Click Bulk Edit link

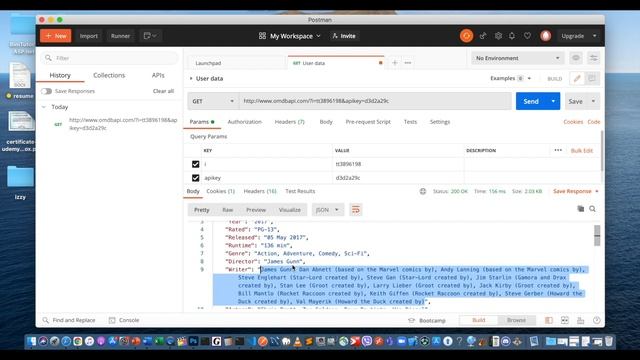(582, 151)
